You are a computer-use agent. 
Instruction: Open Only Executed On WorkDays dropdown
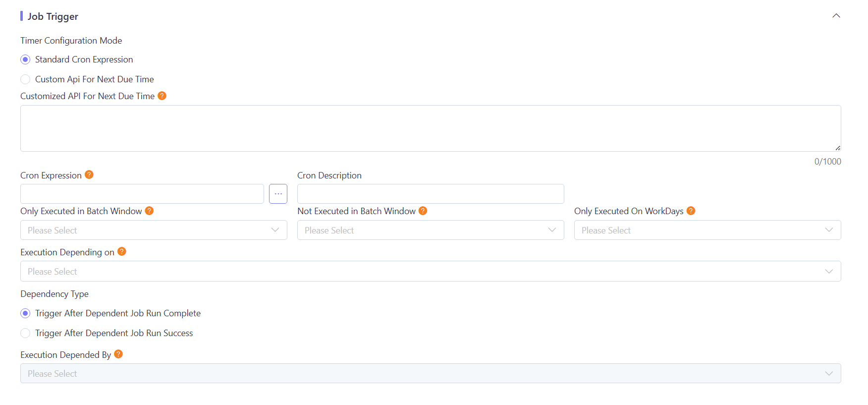[x=707, y=230]
